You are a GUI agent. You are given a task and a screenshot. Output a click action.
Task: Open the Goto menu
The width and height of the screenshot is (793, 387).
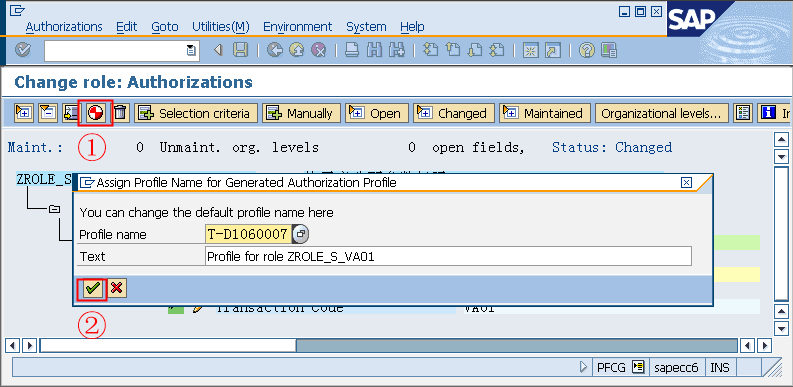pos(165,27)
